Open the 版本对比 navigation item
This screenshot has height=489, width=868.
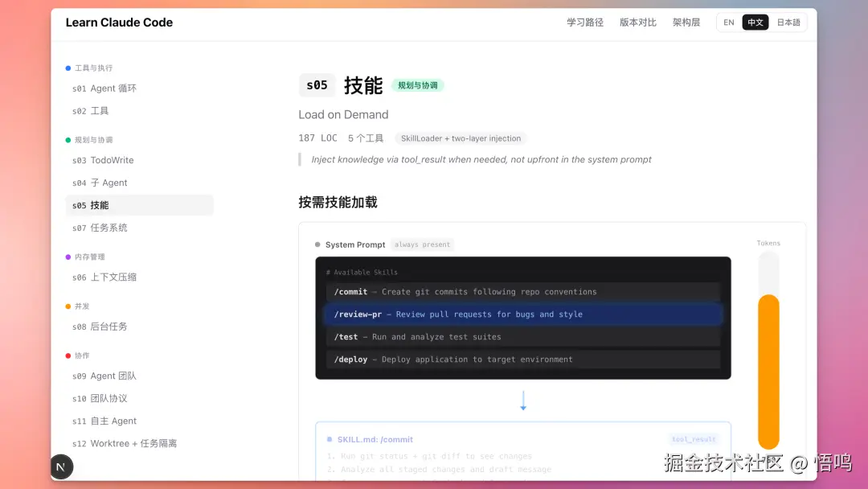[x=638, y=22]
